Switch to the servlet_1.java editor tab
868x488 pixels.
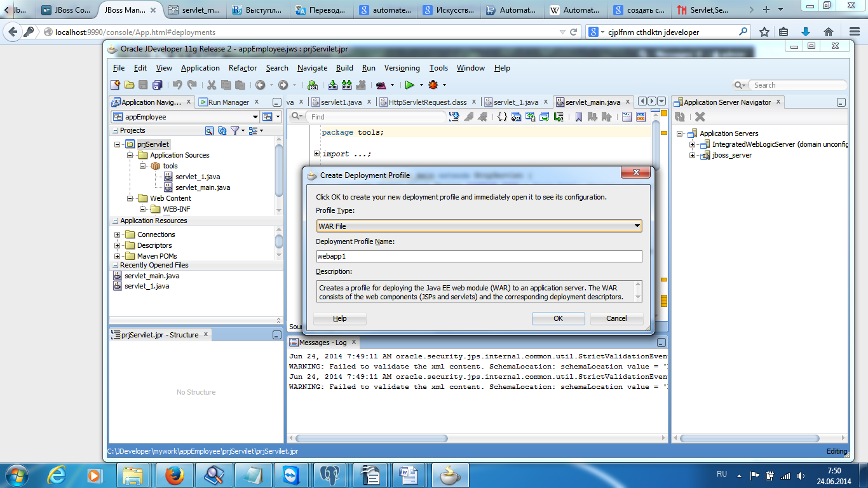pyautogui.click(x=516, y=102)
